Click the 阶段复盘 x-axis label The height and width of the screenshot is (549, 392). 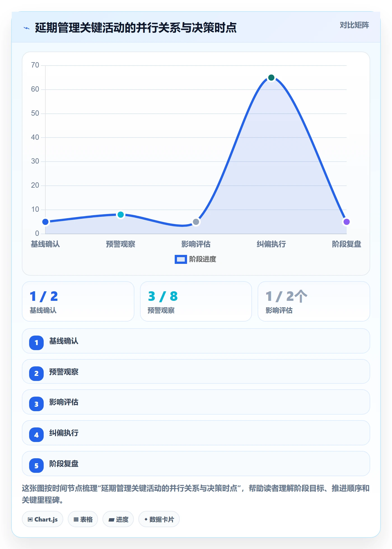(x=347, y=244)
